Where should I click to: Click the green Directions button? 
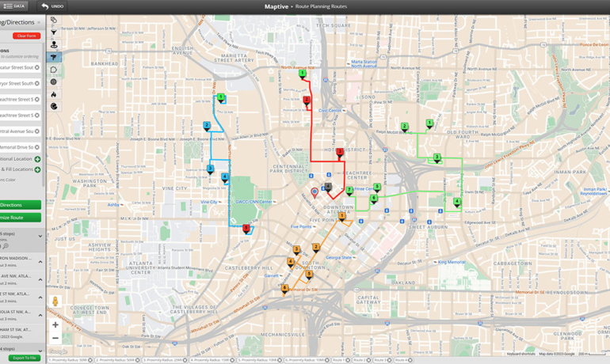21,205
